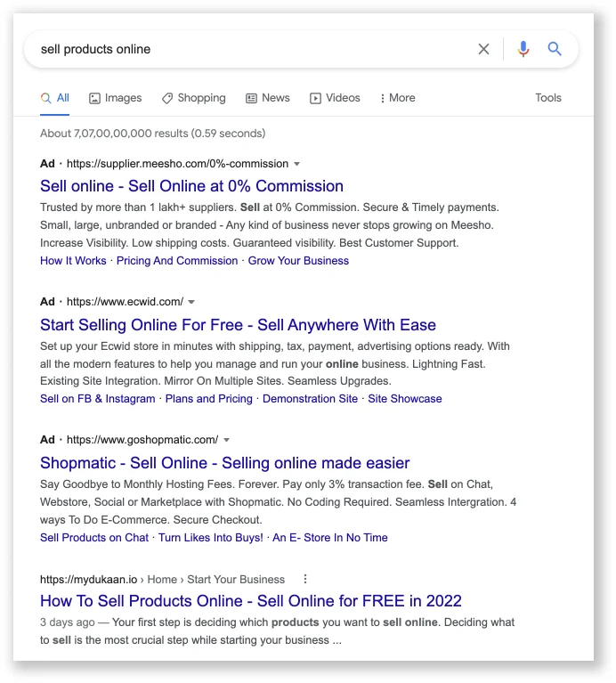Go to the Videos tab
Image resolution: width=616 pixels, height=683 pixels.
point(335,98)
